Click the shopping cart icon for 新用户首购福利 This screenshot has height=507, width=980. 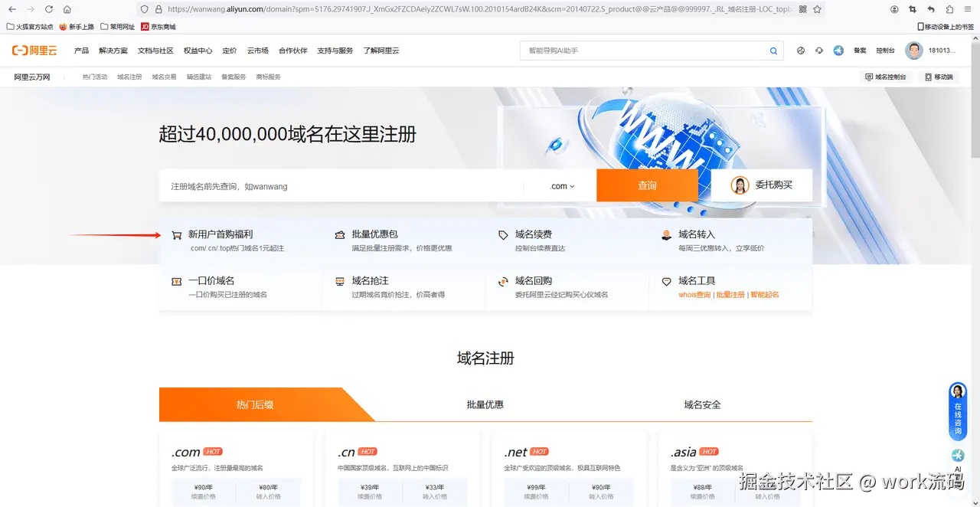177,235
